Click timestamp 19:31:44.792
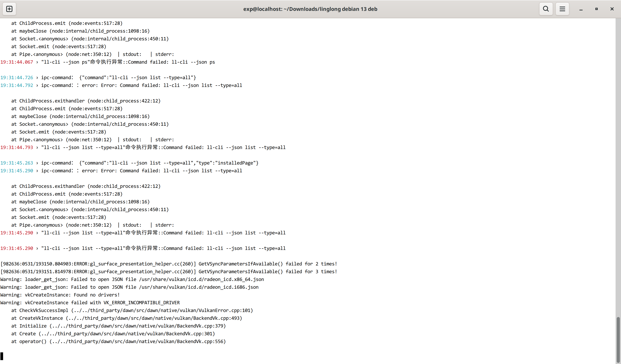Image resolution: width=621 pixels, height=364 pixels. (17, 85)
